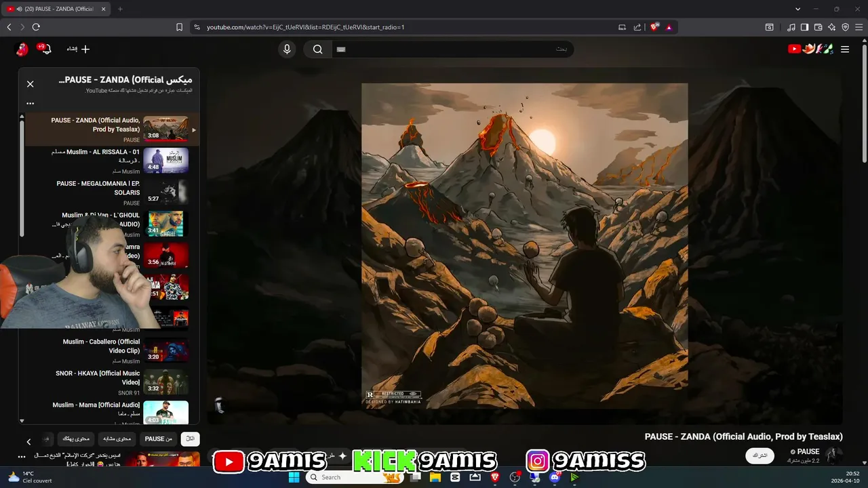The image size is (868, 488).
Task: Open the weather widget showing 14°C
Action: (28, 477)
